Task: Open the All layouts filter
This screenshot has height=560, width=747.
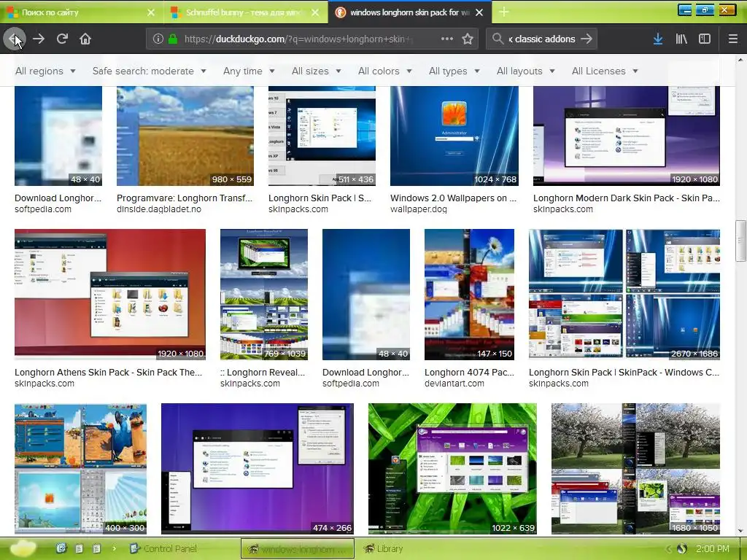Action: pos(525,71)
